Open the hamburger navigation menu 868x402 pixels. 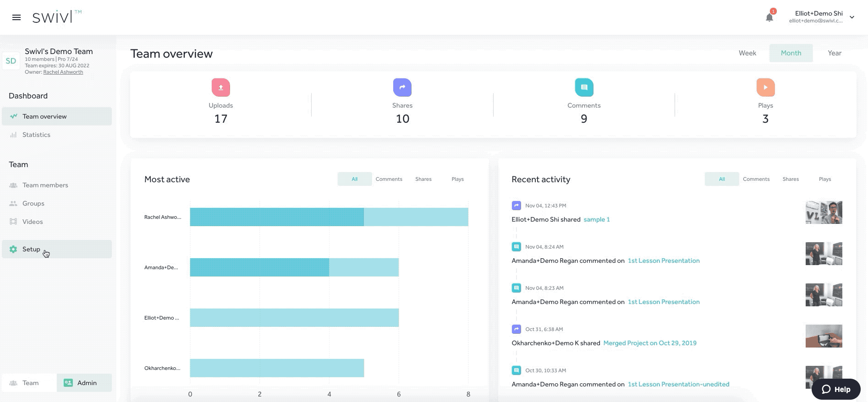point(16,17)
